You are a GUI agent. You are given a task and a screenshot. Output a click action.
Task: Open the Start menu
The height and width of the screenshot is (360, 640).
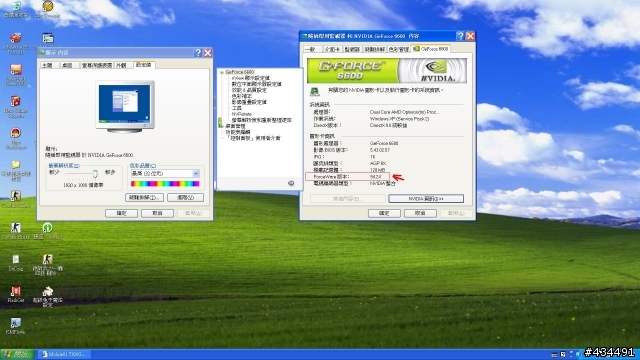(x=17, y=354)
